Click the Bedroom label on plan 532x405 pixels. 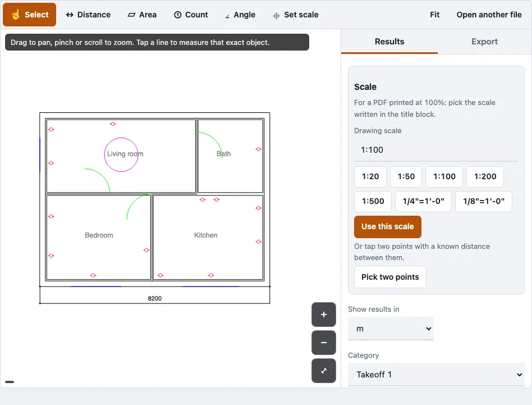(x=99, y=235)
